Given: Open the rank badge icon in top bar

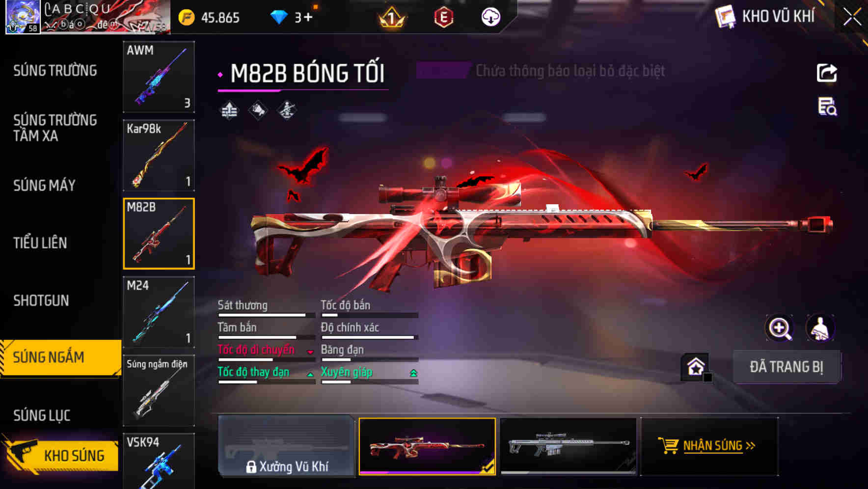Looking at the screenshot, I should point(391,18).
